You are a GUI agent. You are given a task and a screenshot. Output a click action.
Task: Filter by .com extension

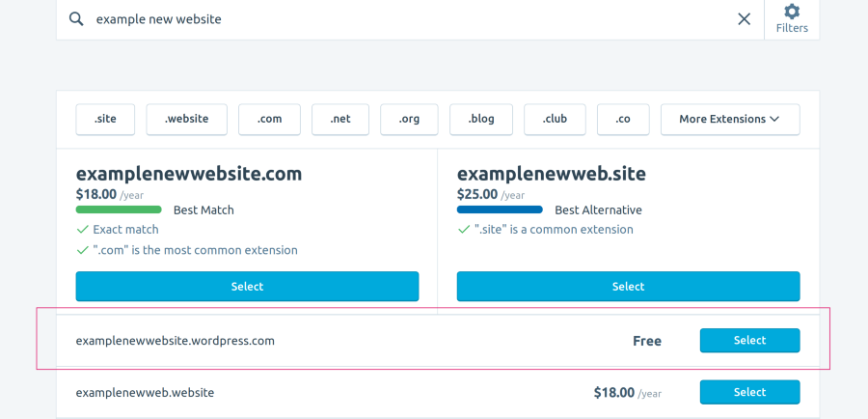(269, 119)
